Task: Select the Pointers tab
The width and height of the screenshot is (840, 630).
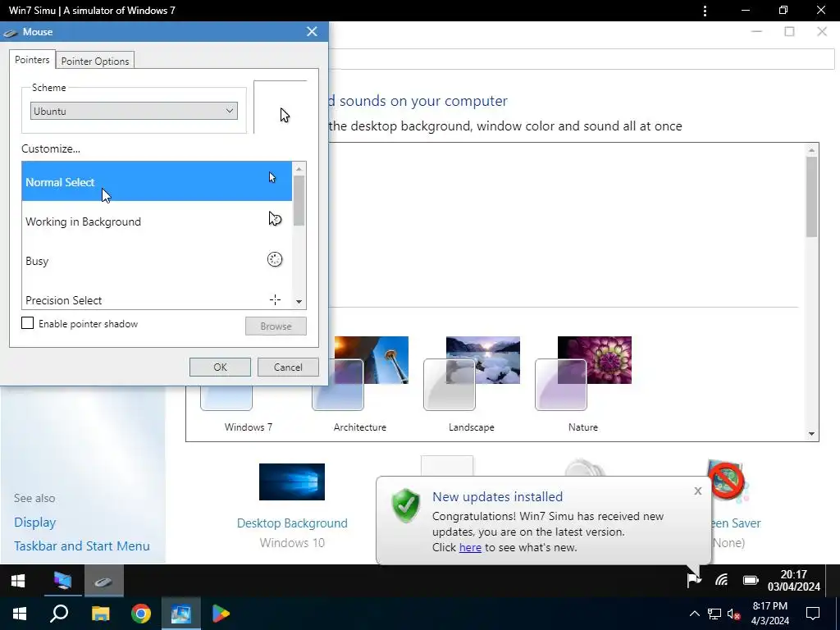Action: (x=32, y=59)
